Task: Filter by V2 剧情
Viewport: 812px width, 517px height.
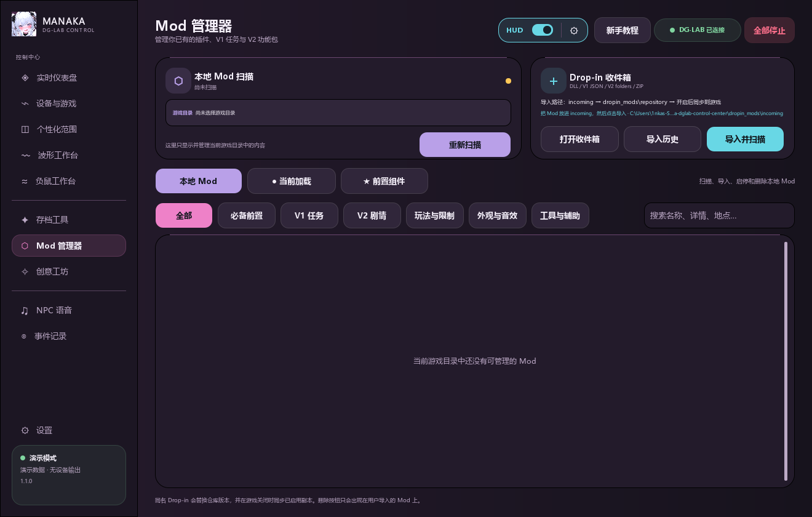Action: tap(372, 215)
